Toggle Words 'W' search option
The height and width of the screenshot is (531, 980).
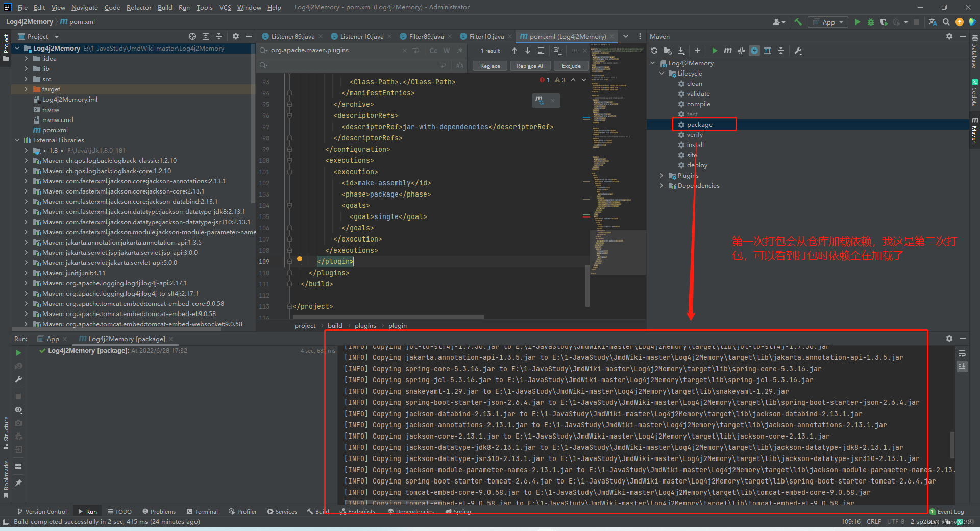[x=447, y=51]
